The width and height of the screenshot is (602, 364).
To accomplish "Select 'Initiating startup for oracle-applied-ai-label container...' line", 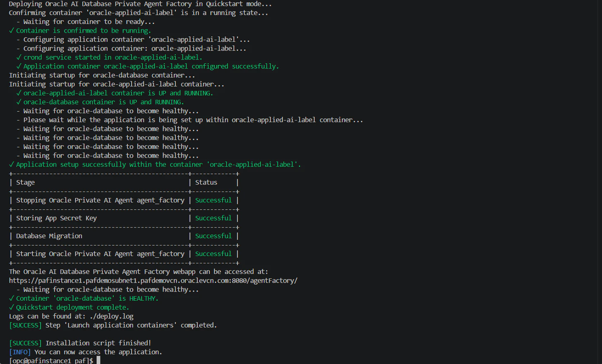I will 117,84.
